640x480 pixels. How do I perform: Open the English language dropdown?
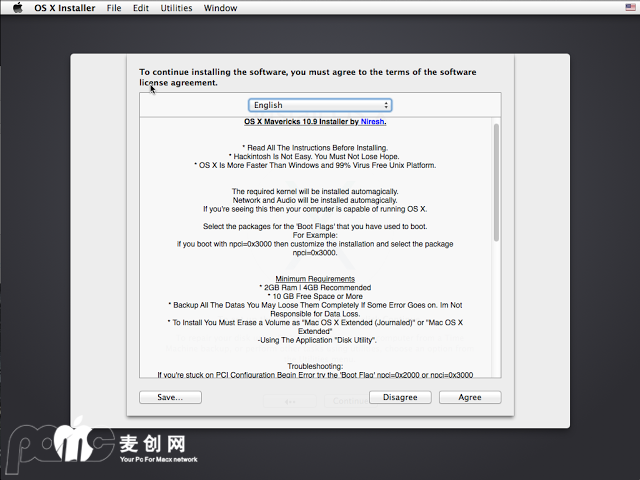coord(319,105)
